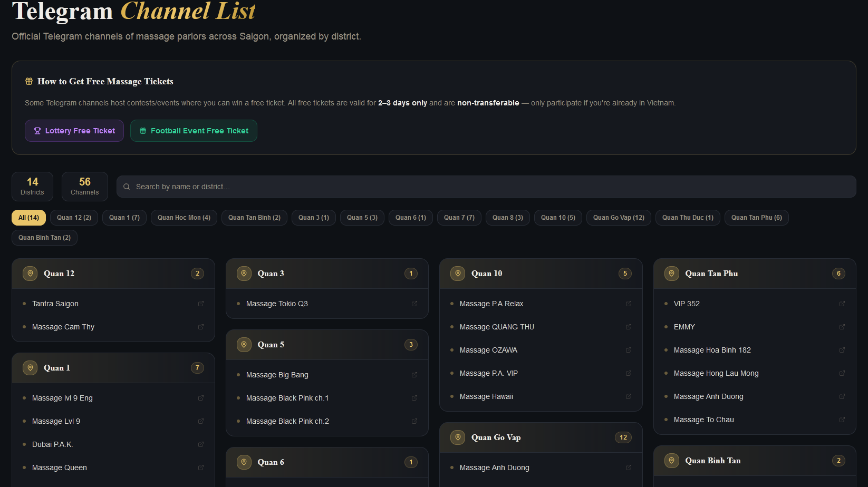Click location pin icon of Quan Tan Phu
868x487 pixels.
coord(671,274)
